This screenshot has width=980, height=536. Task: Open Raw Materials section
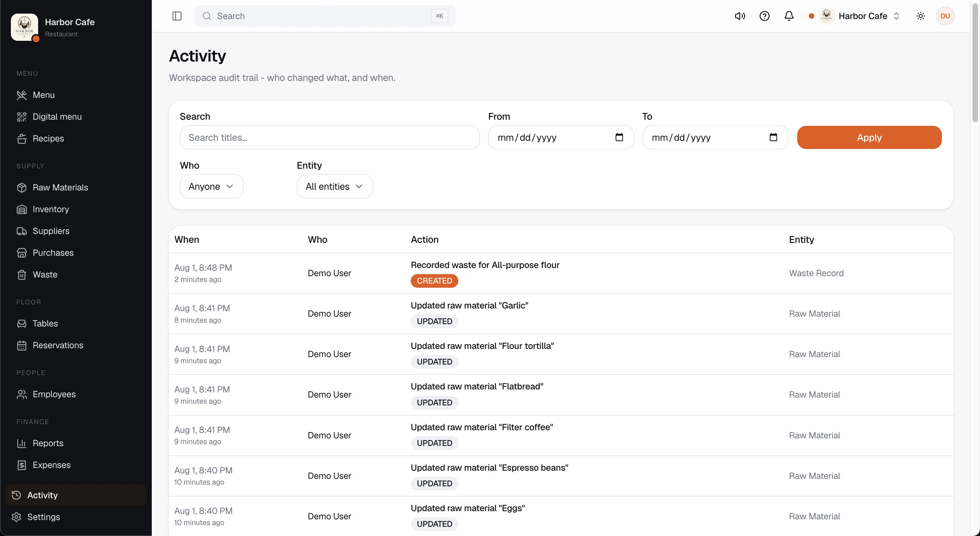(76, 187)
